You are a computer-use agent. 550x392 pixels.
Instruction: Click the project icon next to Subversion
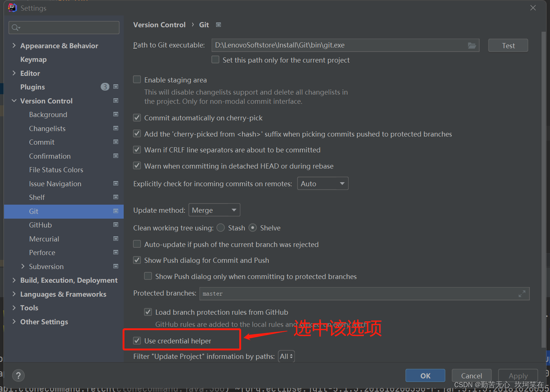coord(116,266)
